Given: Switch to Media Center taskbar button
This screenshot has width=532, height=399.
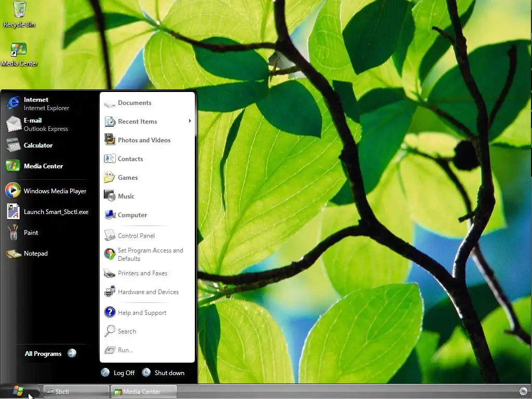Looking at the screenshot, I should pos(144,392).
